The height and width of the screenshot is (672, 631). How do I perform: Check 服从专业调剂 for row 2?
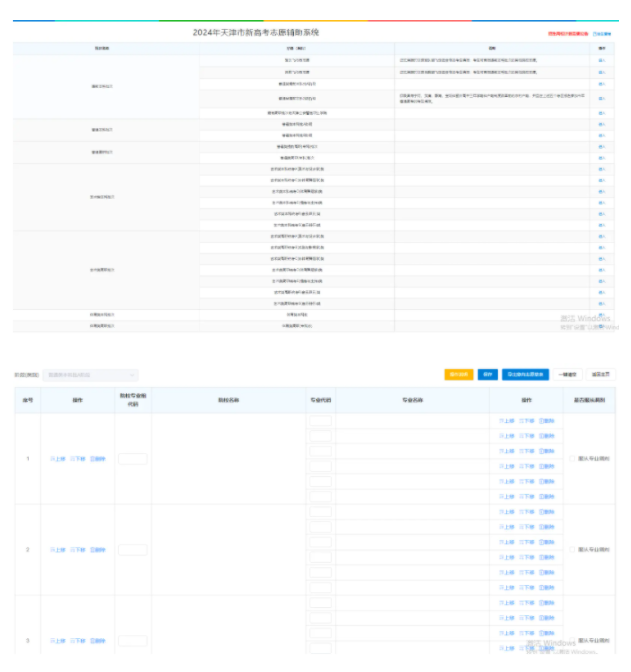click(572, 550)
